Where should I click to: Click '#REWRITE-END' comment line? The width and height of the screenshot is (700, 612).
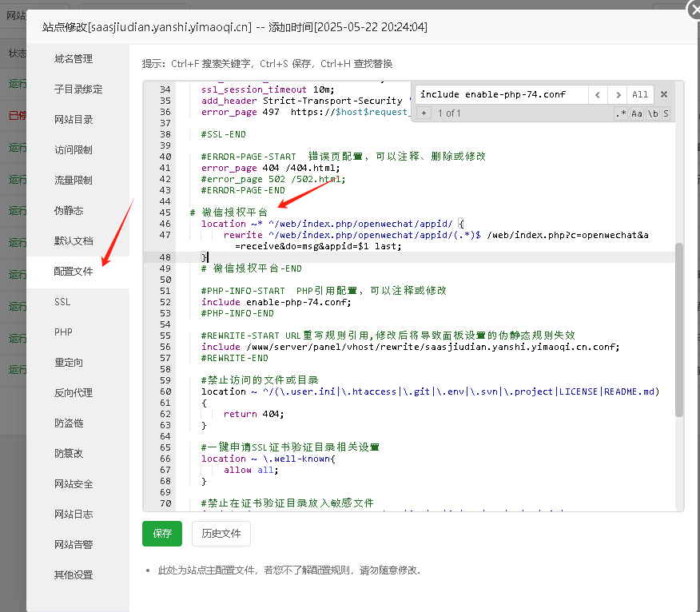tap(234, 358)
